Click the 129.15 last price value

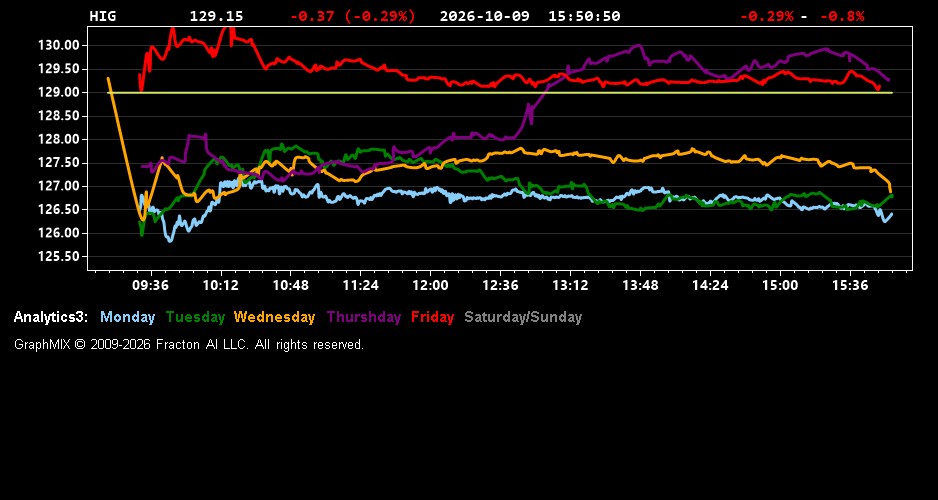point(217,16)
